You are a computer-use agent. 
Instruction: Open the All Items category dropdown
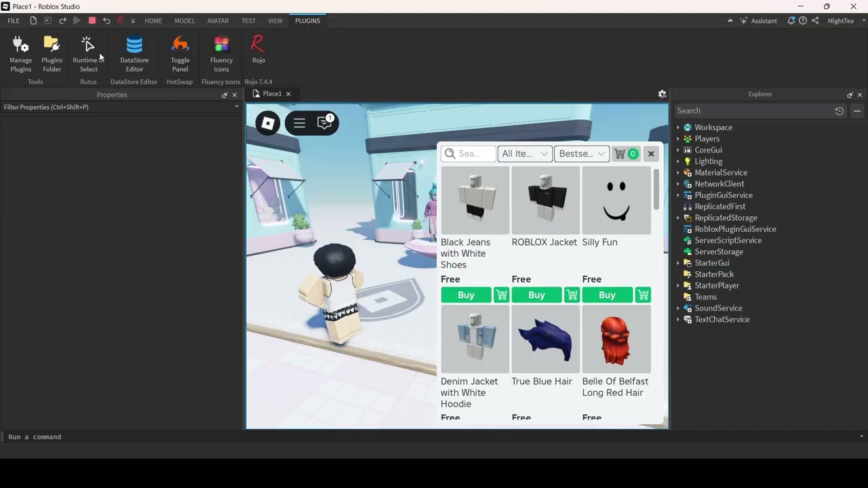click(525, 154)
